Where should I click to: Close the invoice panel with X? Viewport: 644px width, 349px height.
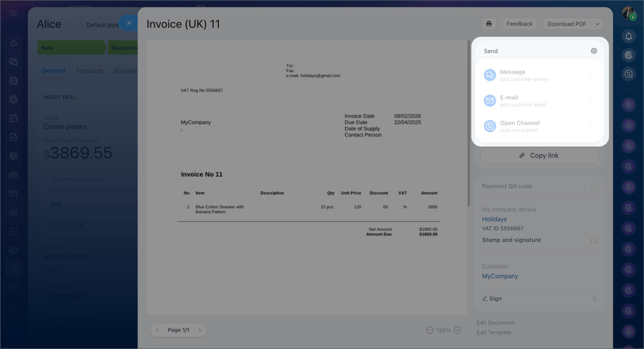129,23
